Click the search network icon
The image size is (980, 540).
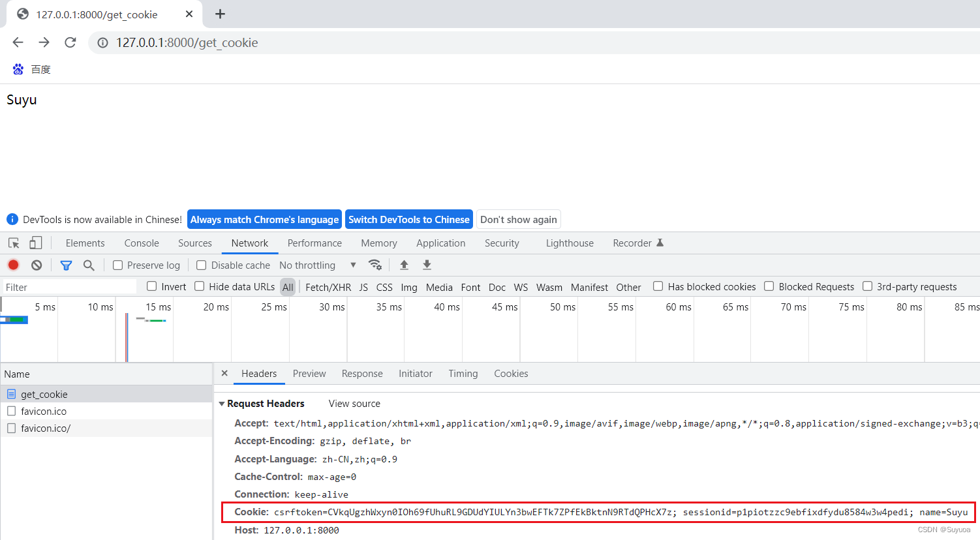[89, 265]
